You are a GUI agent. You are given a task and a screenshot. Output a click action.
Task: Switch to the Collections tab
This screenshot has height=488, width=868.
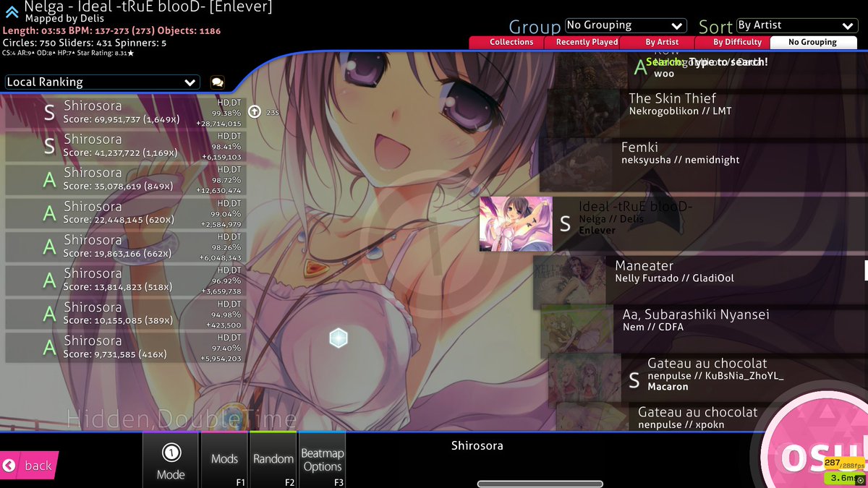point(514,42)
